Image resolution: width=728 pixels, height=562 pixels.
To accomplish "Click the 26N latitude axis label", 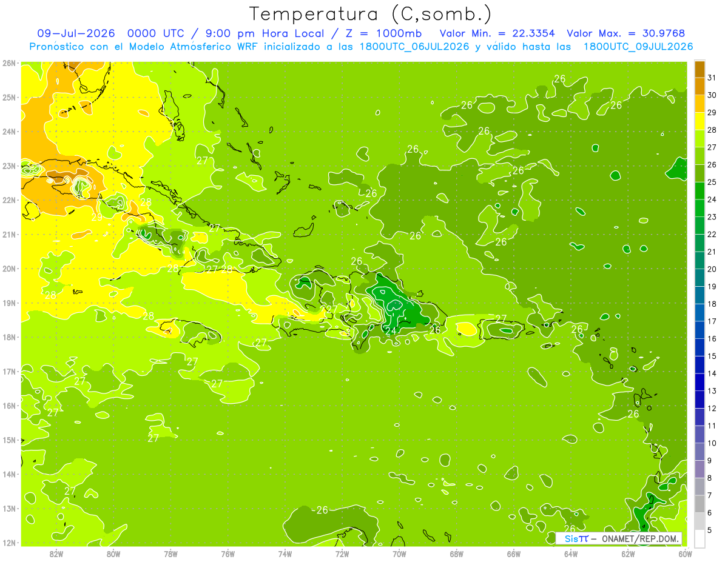I will coord(8,63).
